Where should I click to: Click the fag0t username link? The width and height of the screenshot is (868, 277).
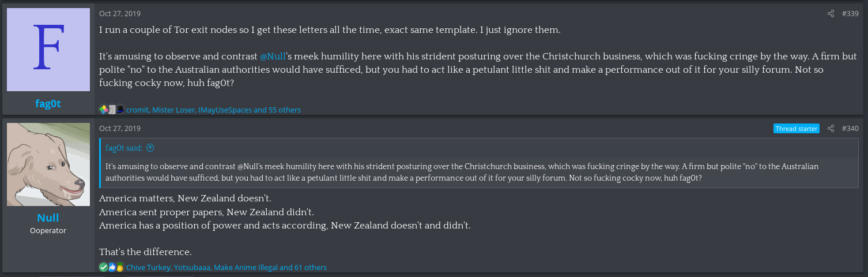[48, 104]
